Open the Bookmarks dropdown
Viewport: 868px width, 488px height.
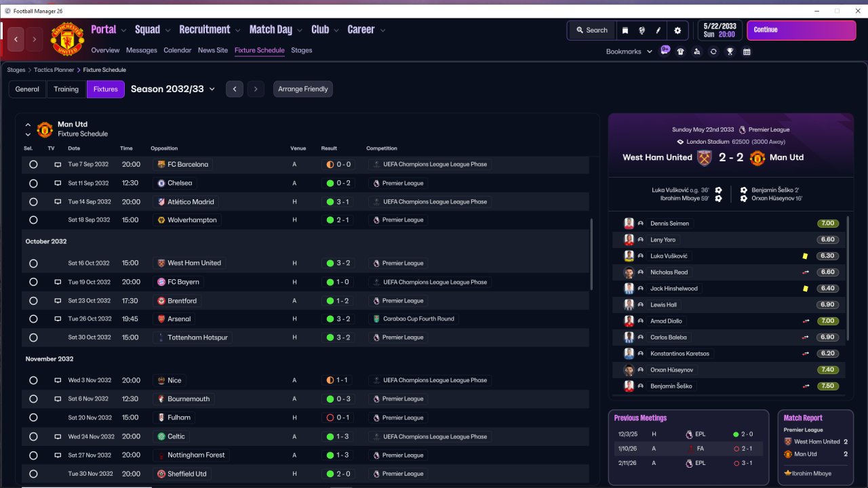[x=629, y=52]
